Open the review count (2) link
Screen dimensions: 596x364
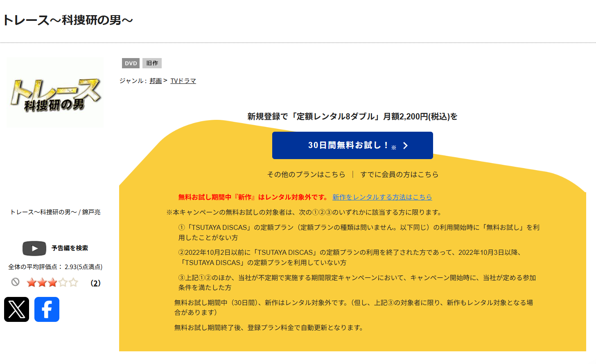(95, 283)
